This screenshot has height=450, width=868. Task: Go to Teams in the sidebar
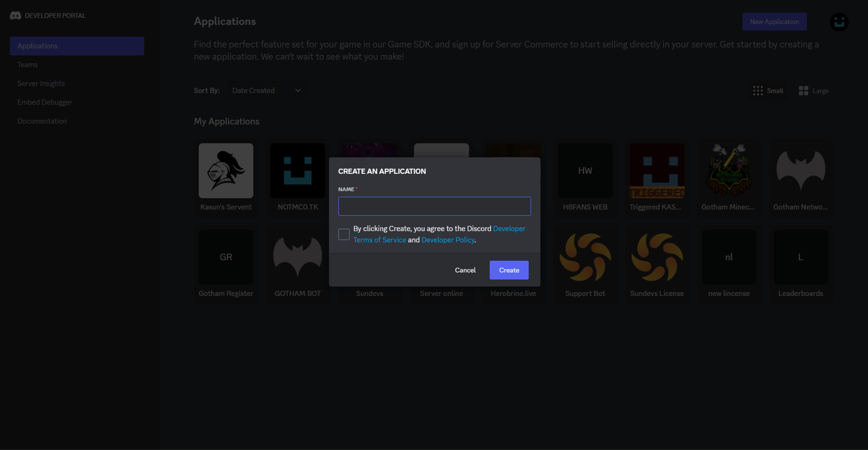27,65
